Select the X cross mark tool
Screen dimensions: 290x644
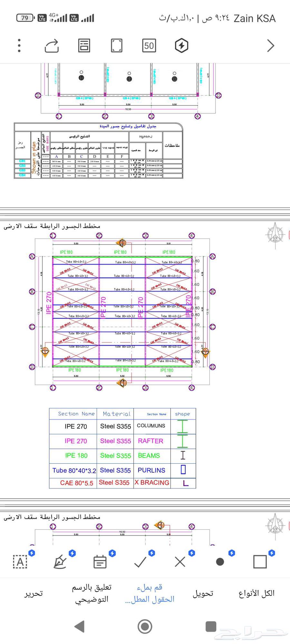[x=180, y=562]
